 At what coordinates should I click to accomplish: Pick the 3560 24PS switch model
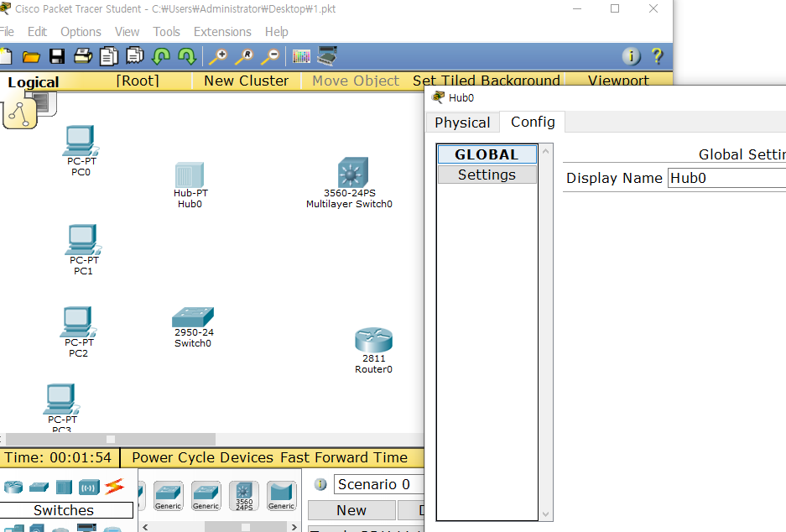pyautogui.click(x=244, y=496)
